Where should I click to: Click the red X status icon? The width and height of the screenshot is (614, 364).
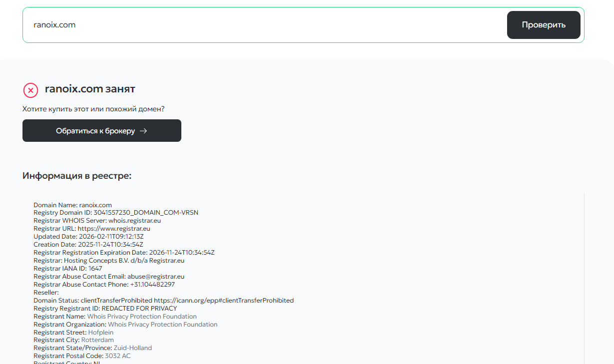30,90
